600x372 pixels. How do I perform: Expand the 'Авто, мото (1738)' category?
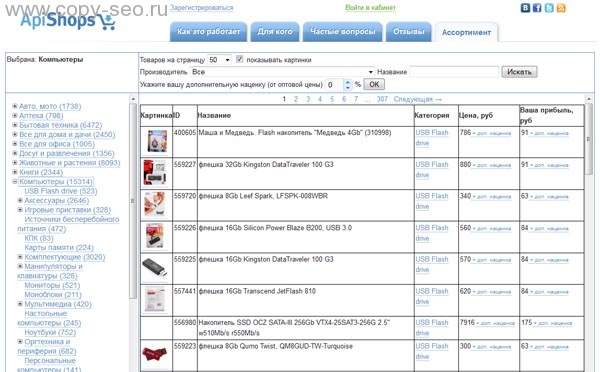(x=15, y=106)
